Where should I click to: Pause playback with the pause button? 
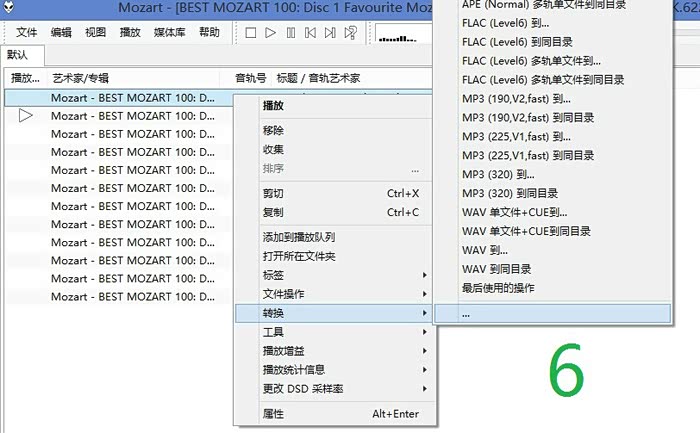(291, 33)
